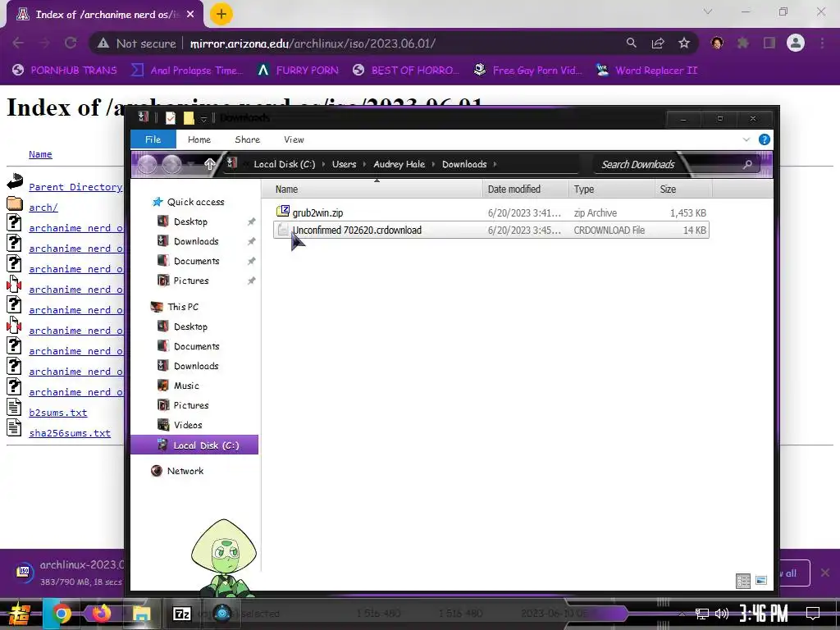Open Chrome three-dot menu
Screen dimensions: 840x630
point(822,43)
